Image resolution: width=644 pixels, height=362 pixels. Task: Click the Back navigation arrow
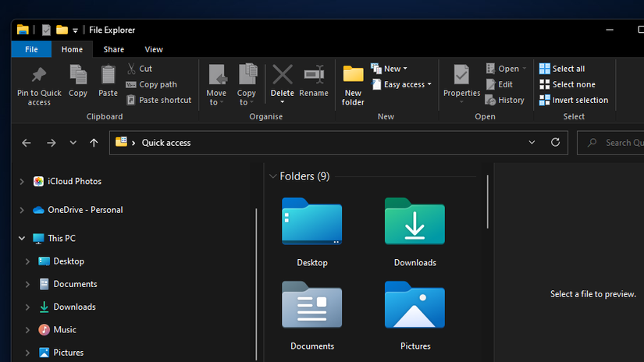click(27, 143)
